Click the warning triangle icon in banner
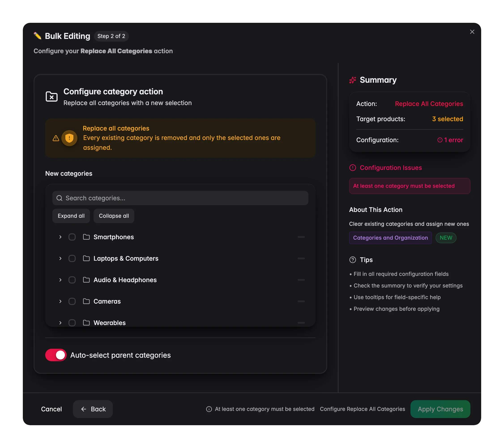The width and height of the screenshot is (504, 448). [x=56, y=138]
